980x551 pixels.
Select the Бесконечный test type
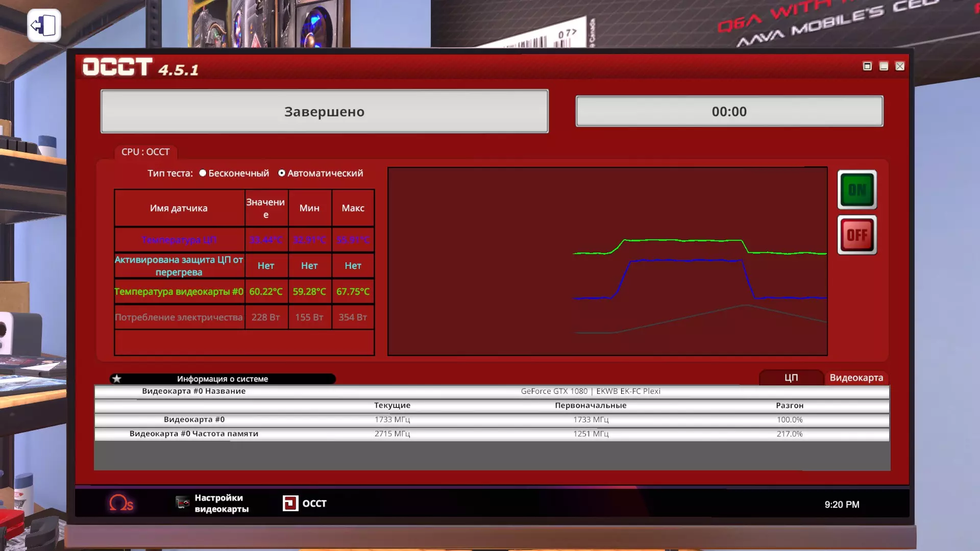click(203, 173)
